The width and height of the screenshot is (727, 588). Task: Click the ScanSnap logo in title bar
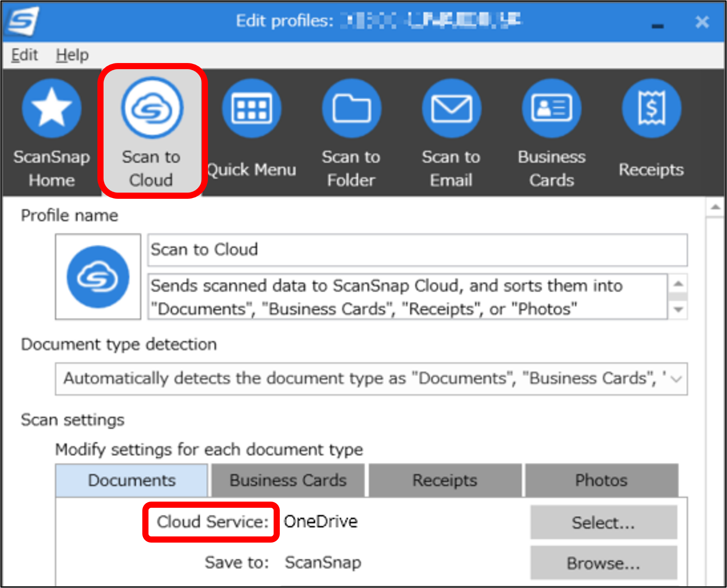point(23,21)
